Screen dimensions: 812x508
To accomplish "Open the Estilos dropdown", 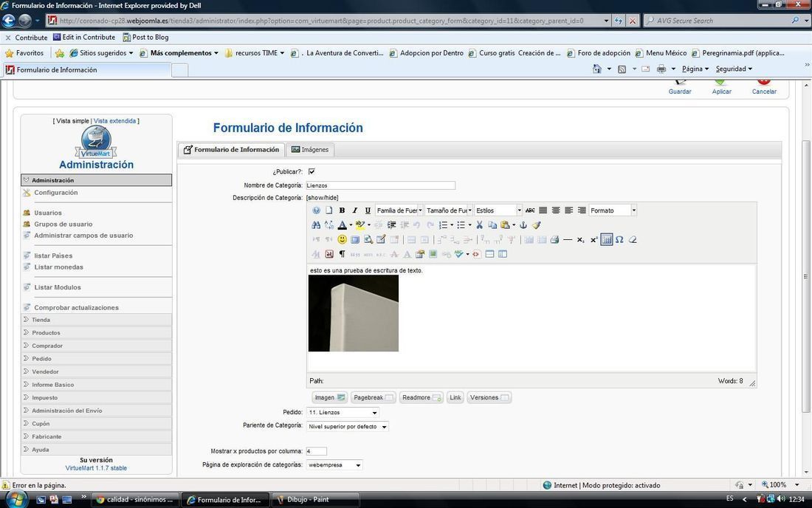I will pyautogui.click(x=498, y=210).
